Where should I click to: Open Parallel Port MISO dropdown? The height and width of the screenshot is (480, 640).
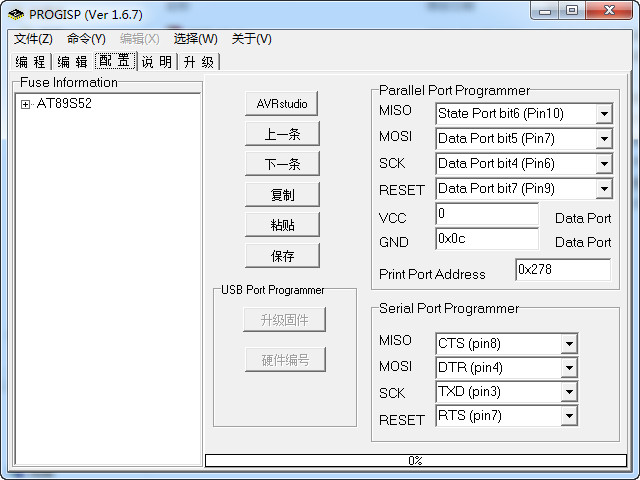pos(603,114)
